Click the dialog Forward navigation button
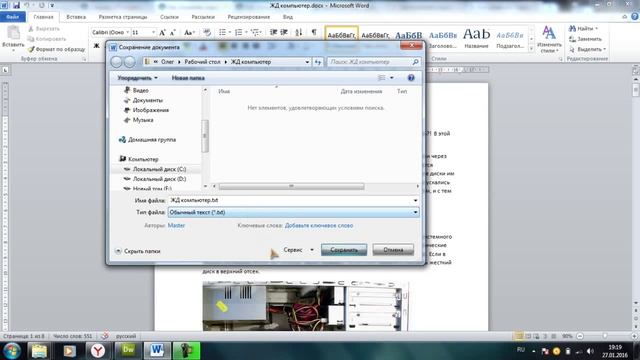 (129, 62)
